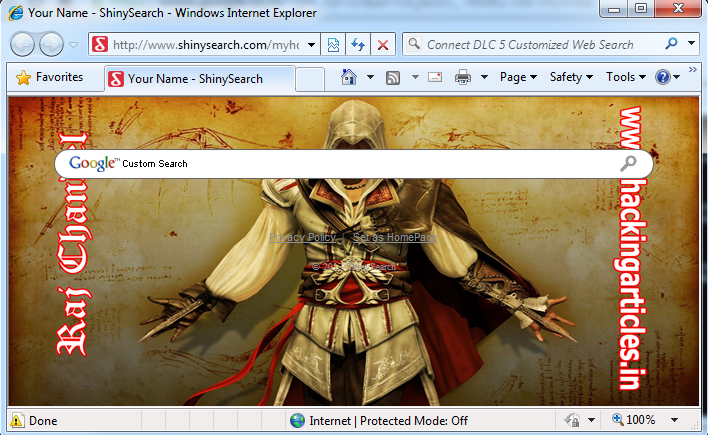708x435 pixels.
Task: Click the Internet zone globe icon
Action: pos(297,421)
